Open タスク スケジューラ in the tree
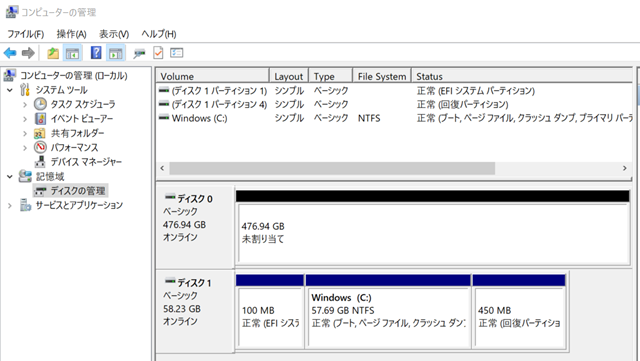The height and width of the screenshot is (361, 640). [83, 104]
